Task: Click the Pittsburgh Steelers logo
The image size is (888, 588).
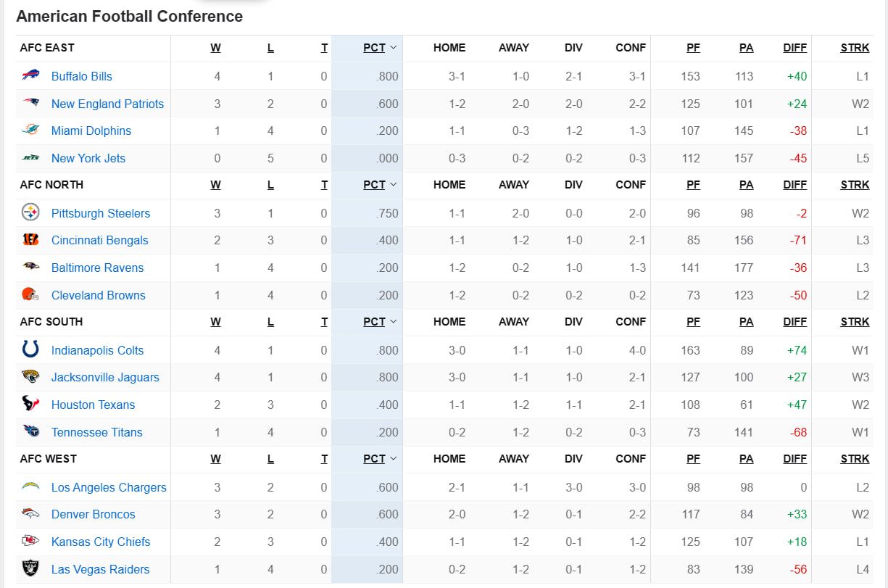Action: (30, 212)
